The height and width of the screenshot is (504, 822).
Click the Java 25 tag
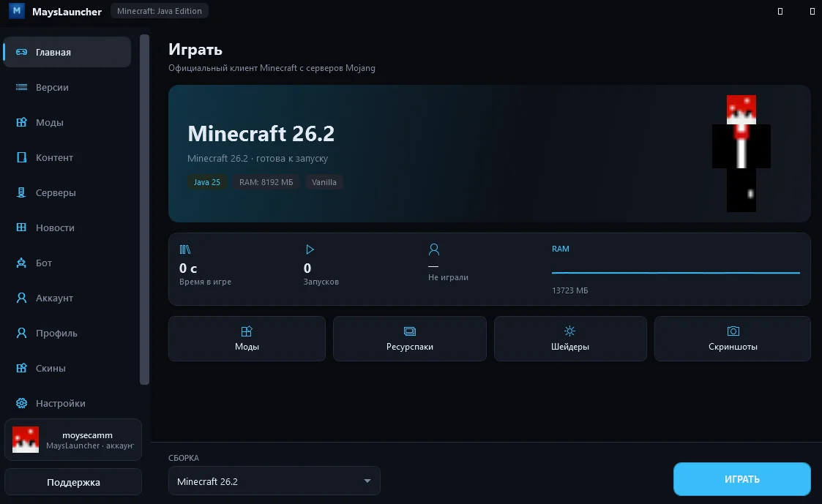207,182
